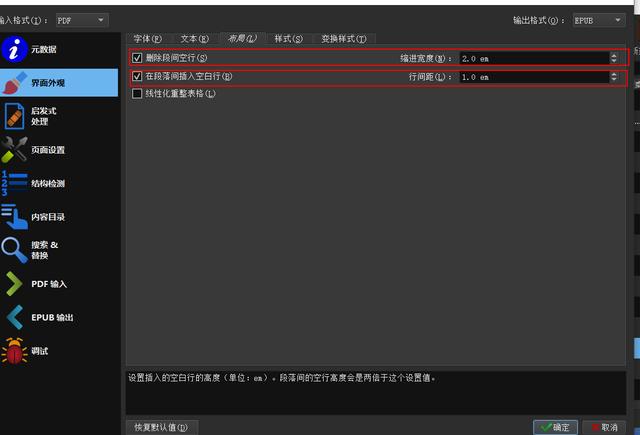Toggle the 删除段间空行 checkbox
This screenshot has width=640, height=435.
point(137,58)
